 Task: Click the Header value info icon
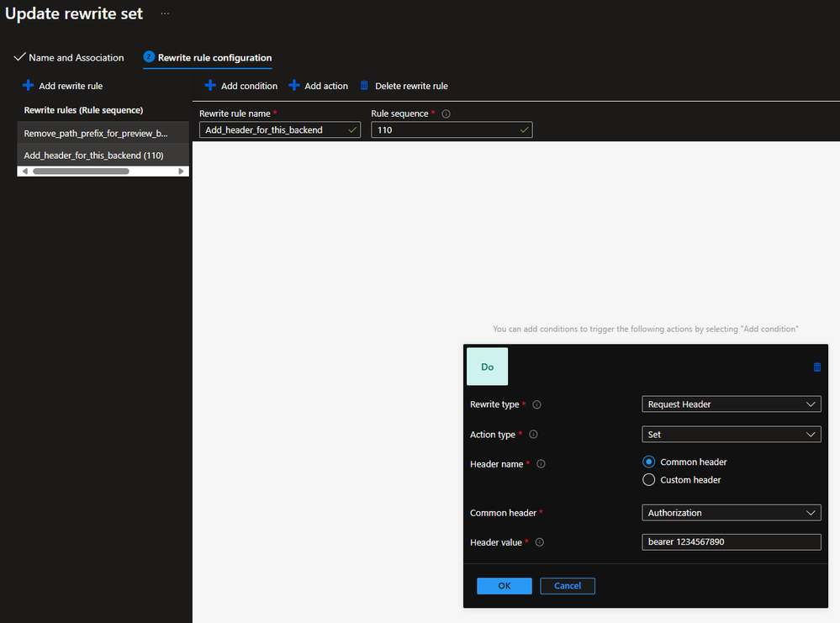(x=540, y=542)
